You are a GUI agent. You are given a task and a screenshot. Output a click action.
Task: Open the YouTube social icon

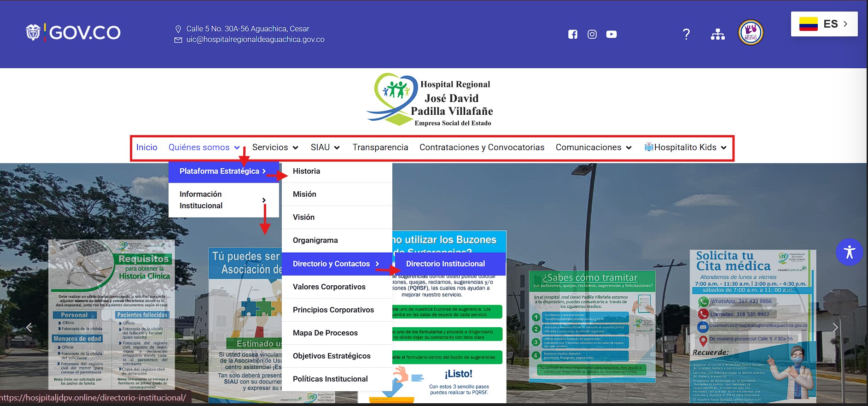(x=612, y=34)
